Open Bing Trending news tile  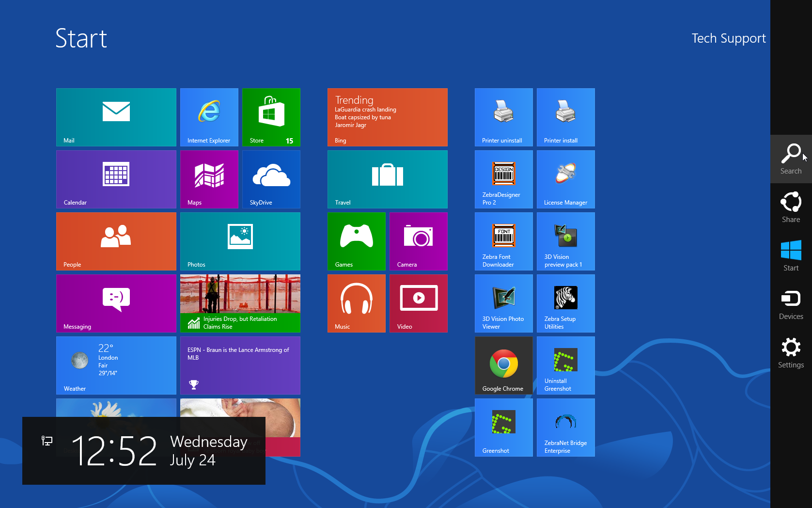pos(388,117)
